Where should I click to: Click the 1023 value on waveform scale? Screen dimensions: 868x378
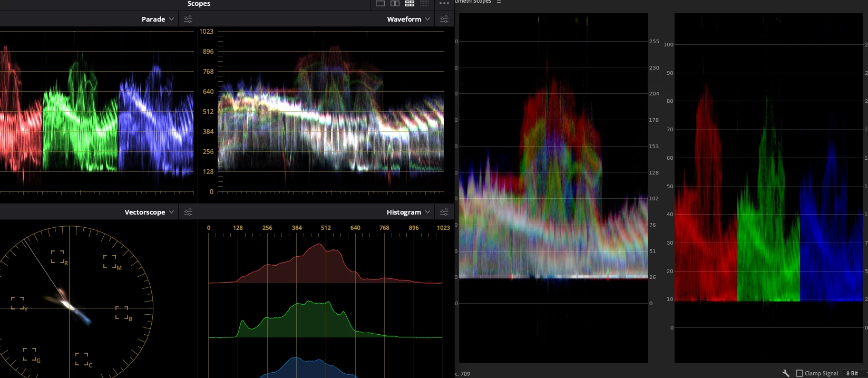click(x=206, y=32)
